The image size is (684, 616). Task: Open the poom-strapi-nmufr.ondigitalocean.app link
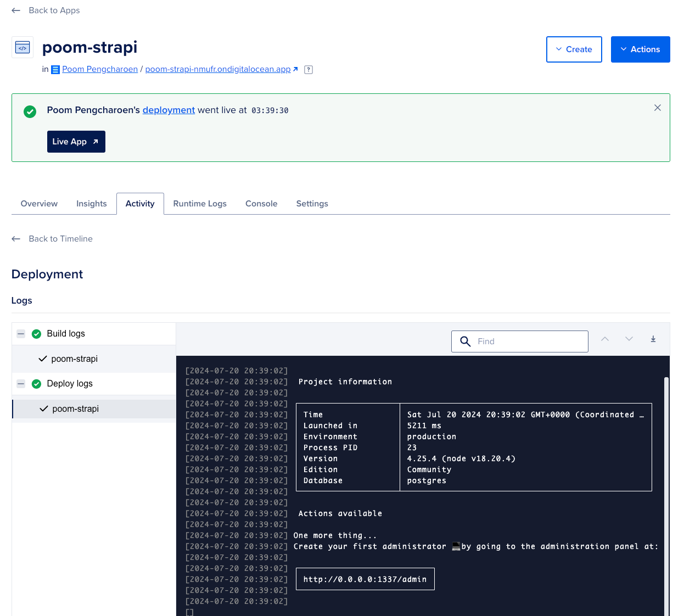click(x=218, y=69)
